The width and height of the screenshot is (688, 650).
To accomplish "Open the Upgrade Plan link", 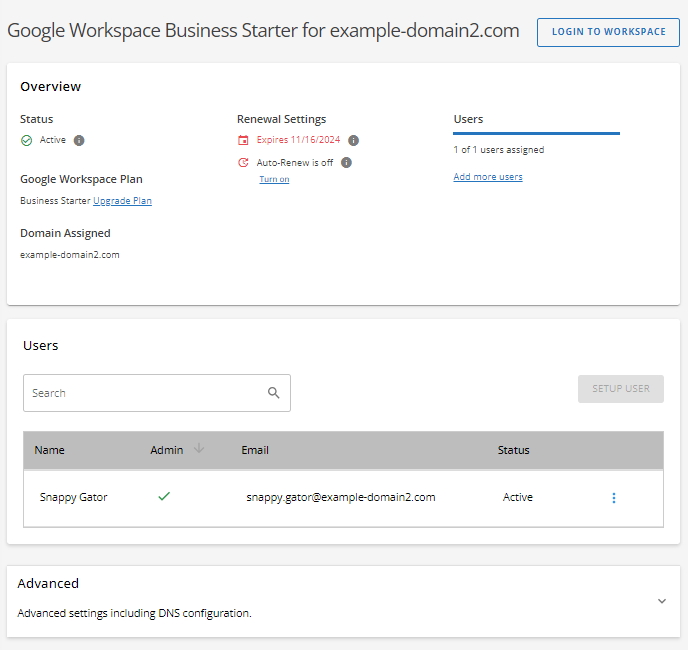I will click(122, 201).
